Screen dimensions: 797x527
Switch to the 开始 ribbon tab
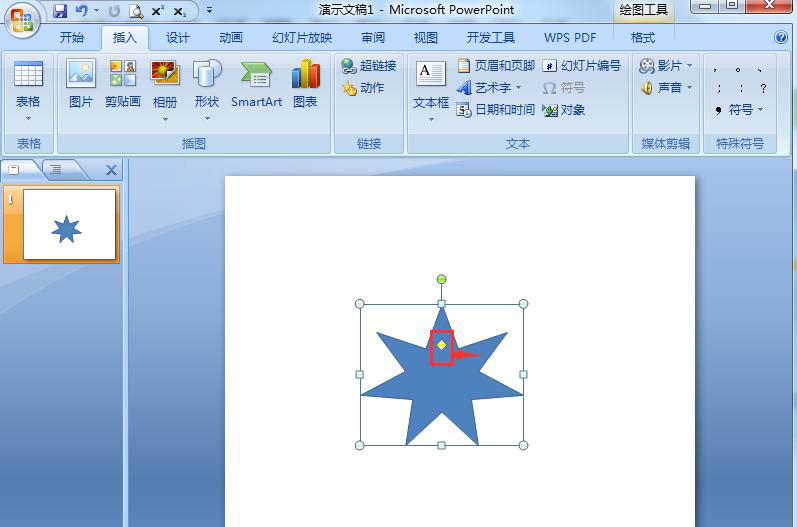pos(72,38)
